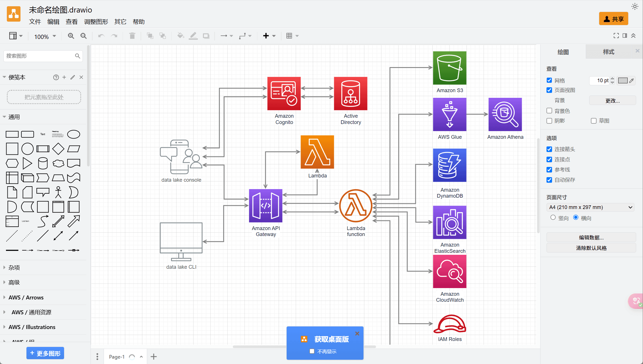Click the 清除默认风格 button
643x364 pixels.
(x=591, y=248)
